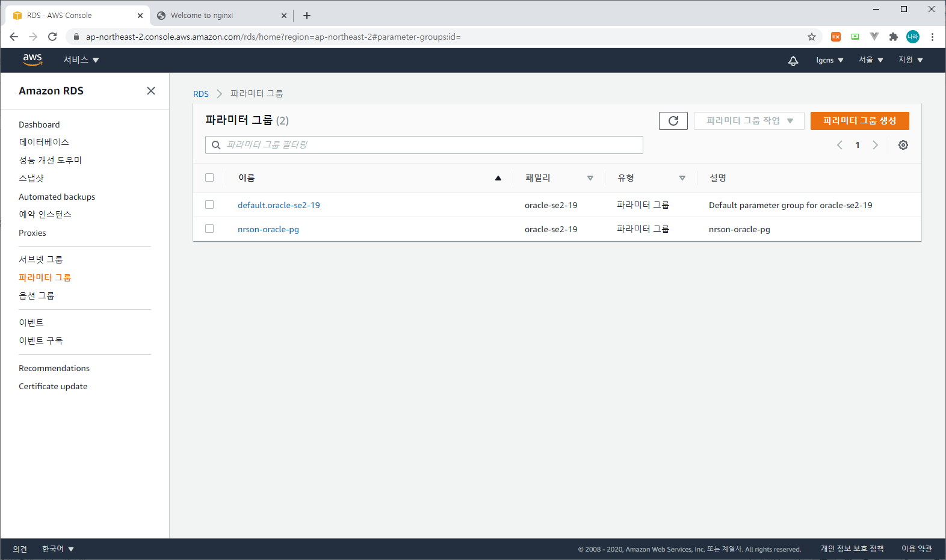
Task: Open 옵션 그룹 in sidebar
Action: click(37, 295)
